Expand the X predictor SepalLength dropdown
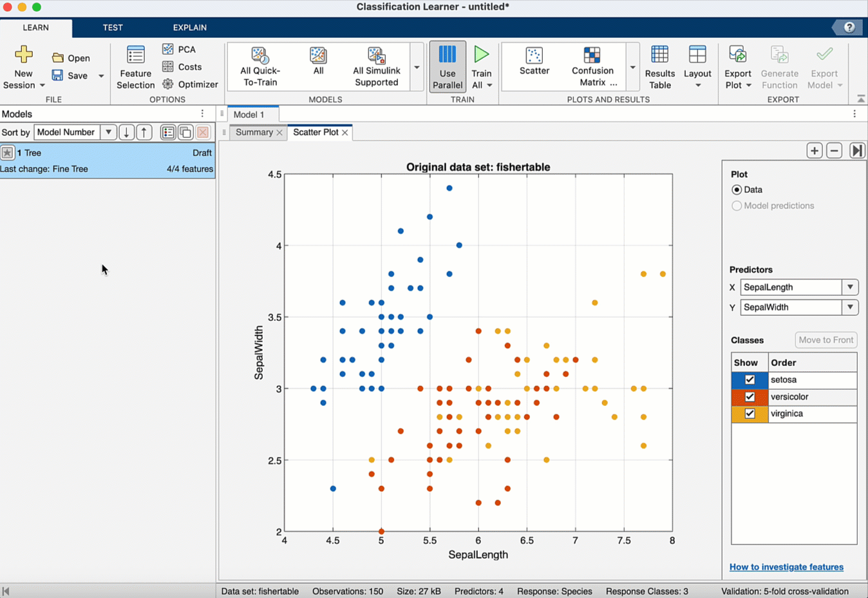 point(850,287)
